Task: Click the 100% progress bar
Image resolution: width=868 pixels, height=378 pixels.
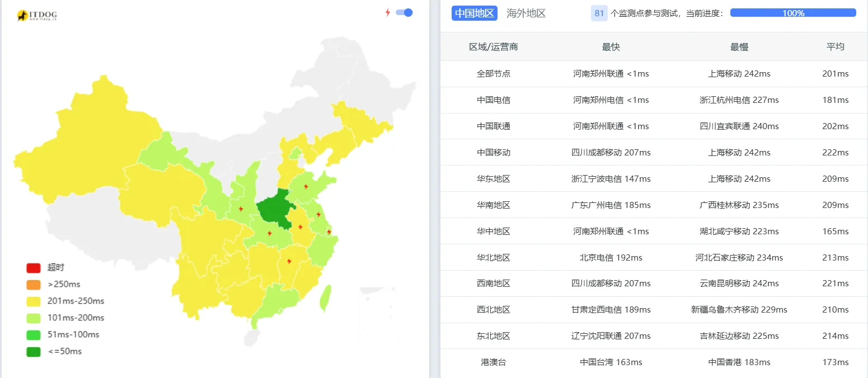Action: [793, 13]
